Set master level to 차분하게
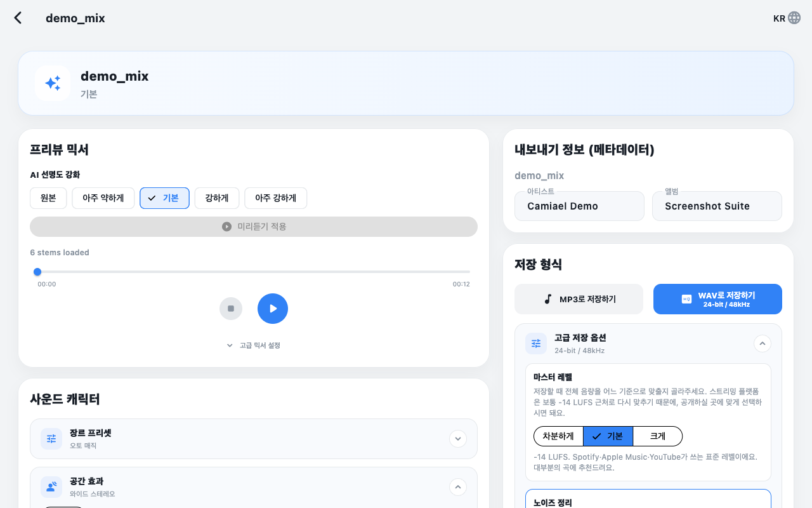Viewport: 812px width, 508px height. tap(558, 436)
